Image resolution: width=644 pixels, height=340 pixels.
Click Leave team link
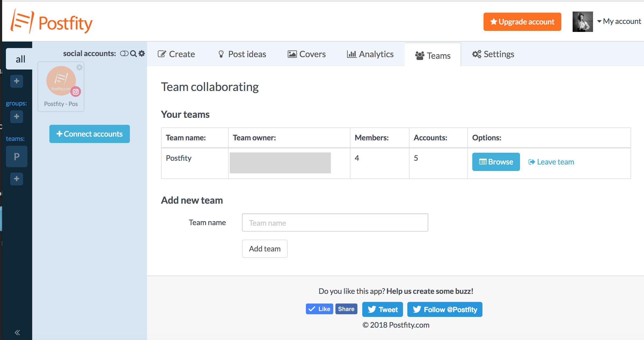(x=551, y=162)
